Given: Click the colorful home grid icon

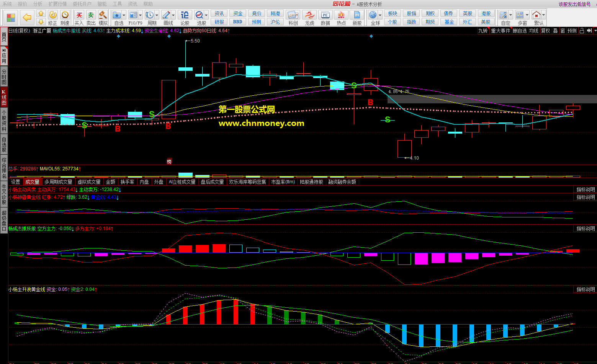Looking at the screenshot, I should point(11,18).
